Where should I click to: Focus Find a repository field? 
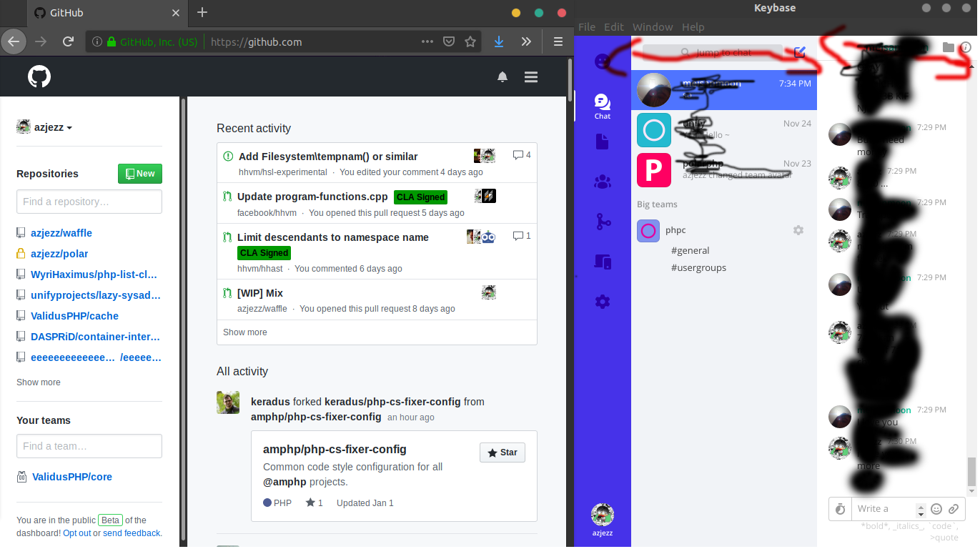pyautogui.click(x=89, y=202)
